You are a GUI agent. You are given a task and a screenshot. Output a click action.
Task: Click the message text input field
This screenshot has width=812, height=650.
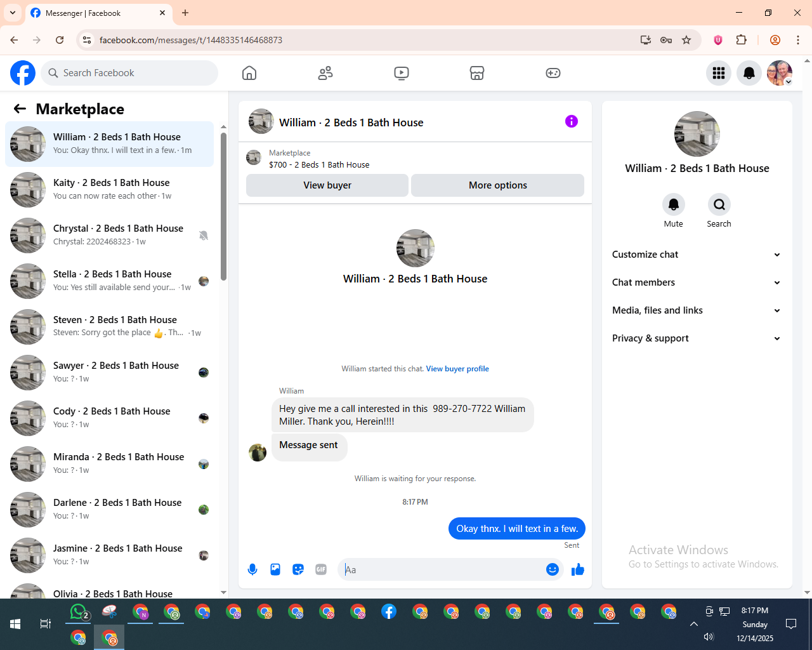[443, 569]
